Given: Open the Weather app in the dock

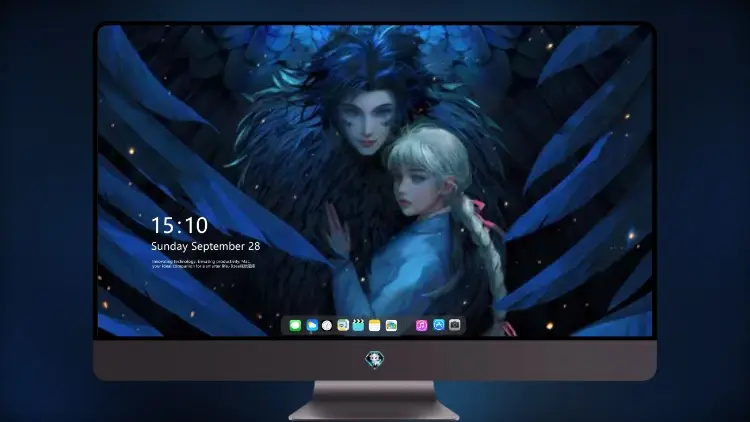Looking at the screenshot, I should (x=311, y=326).
